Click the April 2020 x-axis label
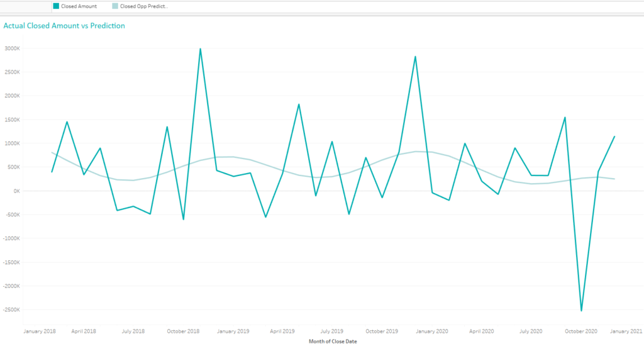This screenshot has height=344, width=644. coord(481,331)
